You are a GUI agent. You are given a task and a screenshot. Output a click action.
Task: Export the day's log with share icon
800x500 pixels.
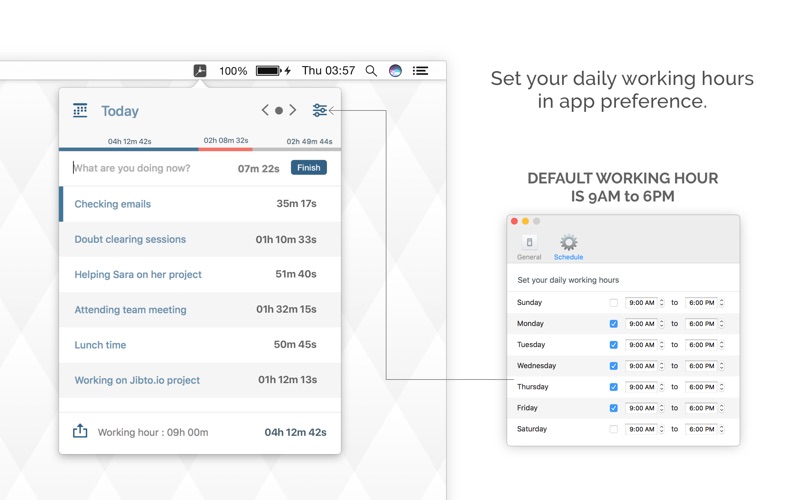point(80,431)
